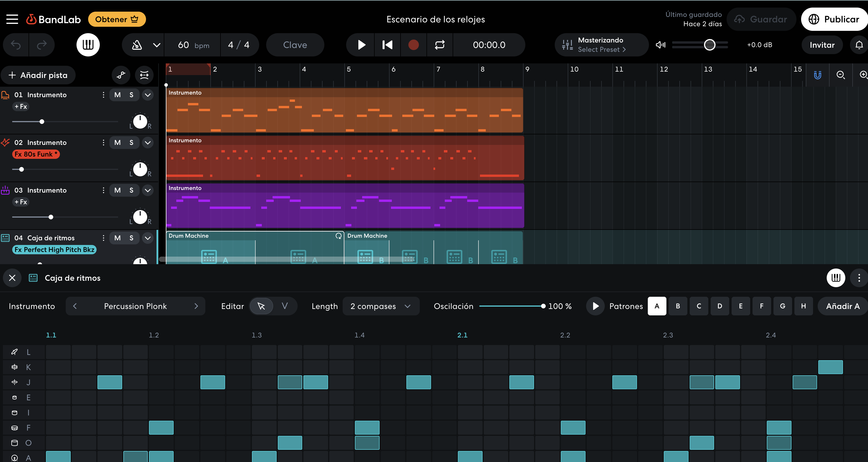Toggle the keyboard icon in the drum editor
The width and height of the screenshot is (868, 462).
coord(836,278)
